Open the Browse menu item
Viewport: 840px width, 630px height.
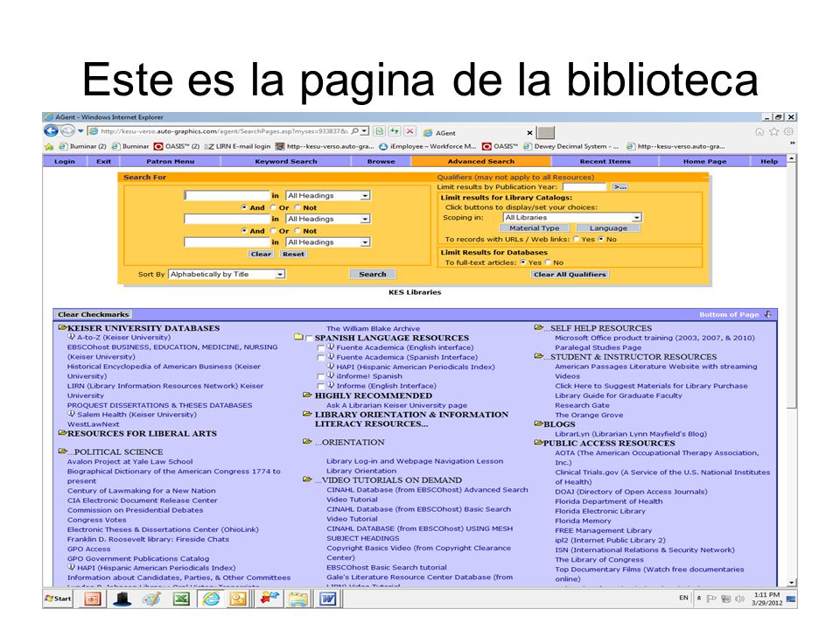(x=381, y=161)
